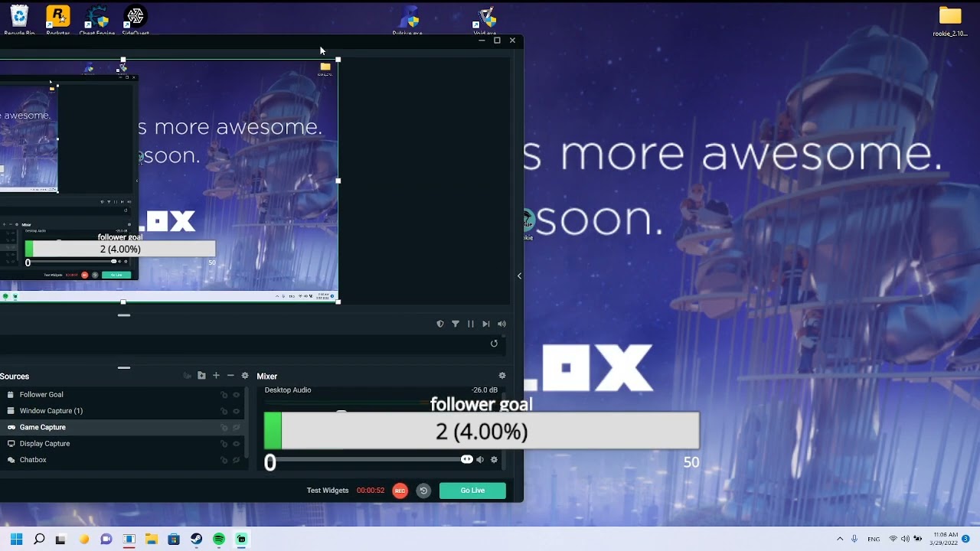Click the Test Widgets button

point(328,491)
